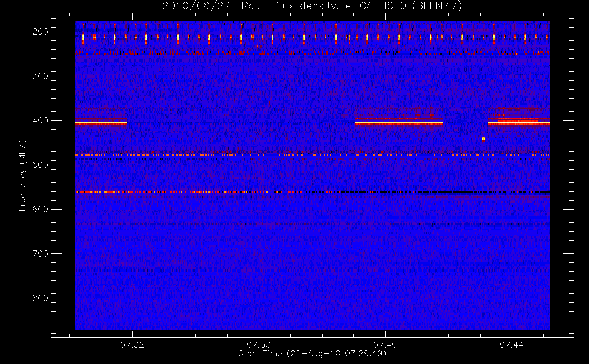Viewport: 589px width, 364px height.
Task: Click the 500 frequency tick label
Action: [40, 165]
